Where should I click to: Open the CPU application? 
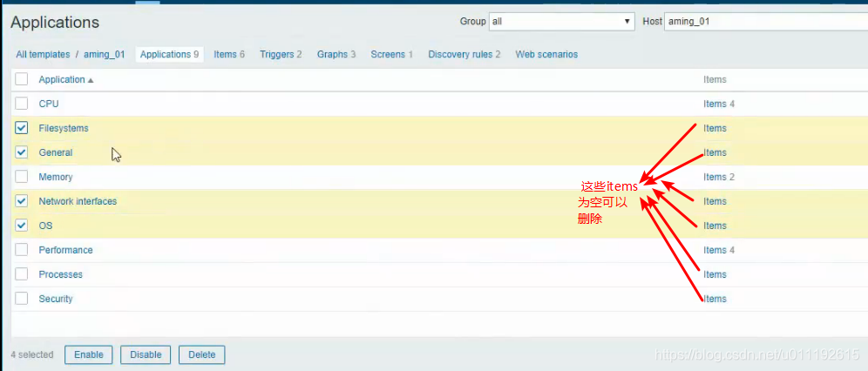(49, 104)
